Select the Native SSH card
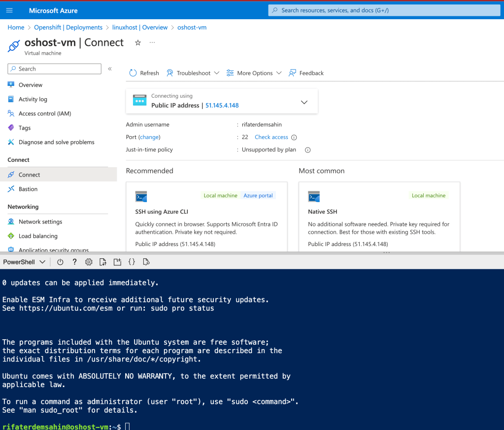This screenshot has height=430, width=504. 379,216
